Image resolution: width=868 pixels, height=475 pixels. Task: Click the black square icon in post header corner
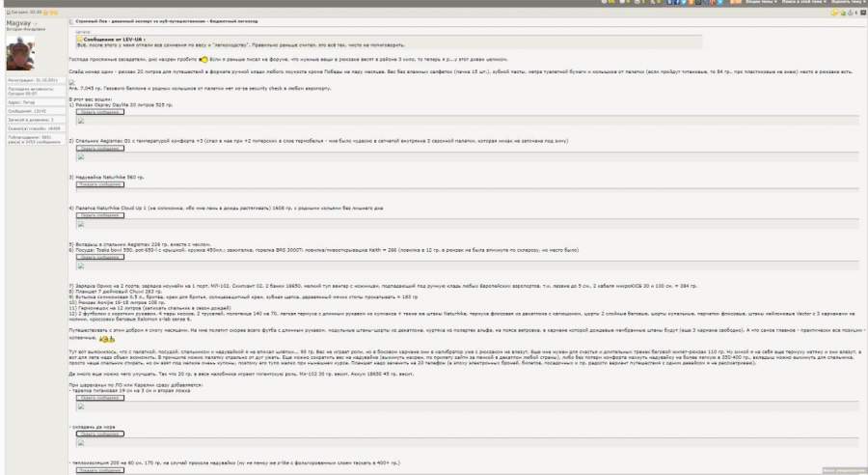pos(862,13)
